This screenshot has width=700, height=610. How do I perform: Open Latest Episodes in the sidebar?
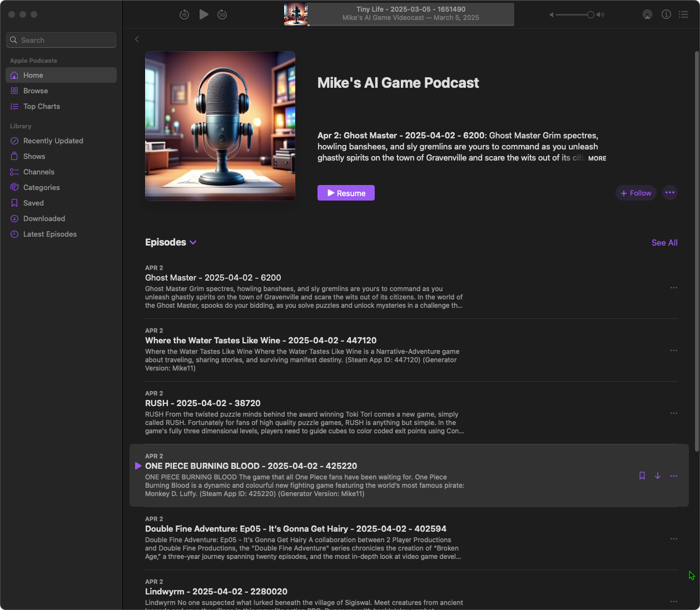(61, 234)
